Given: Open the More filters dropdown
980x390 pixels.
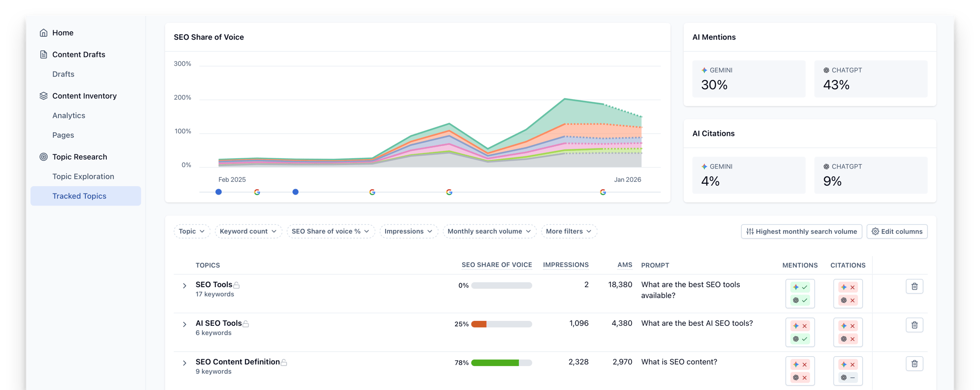Looking at the screenshot, I should click(568, 231).
